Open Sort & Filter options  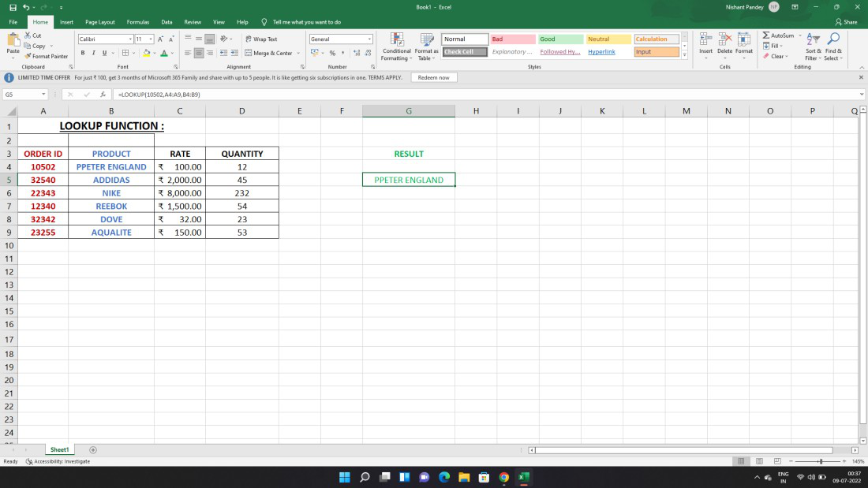click(x=814, y=47)
